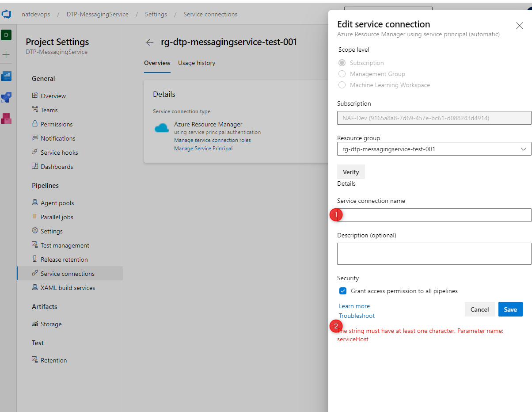
Task: Click the Parallel jobs icon
Action: pos(35,217)
